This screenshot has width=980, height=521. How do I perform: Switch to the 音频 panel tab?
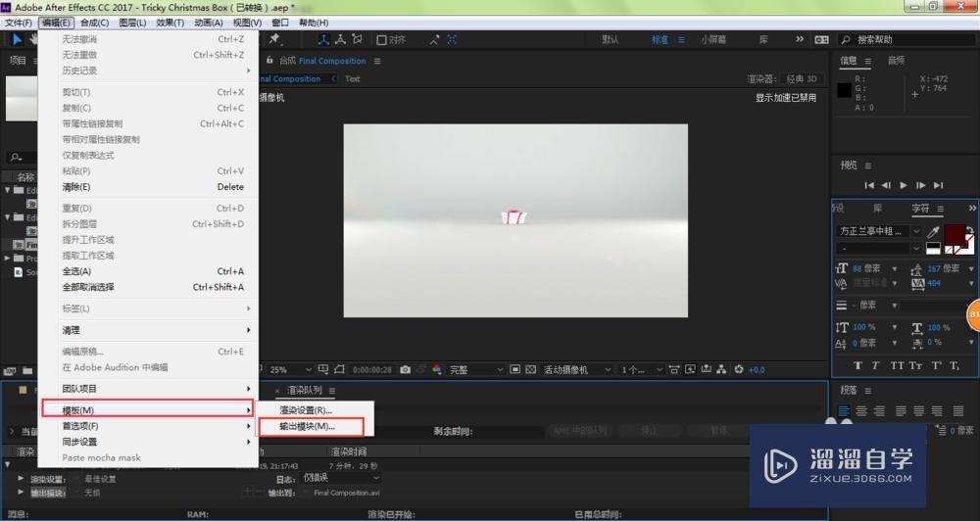click(x=896, y=61)
